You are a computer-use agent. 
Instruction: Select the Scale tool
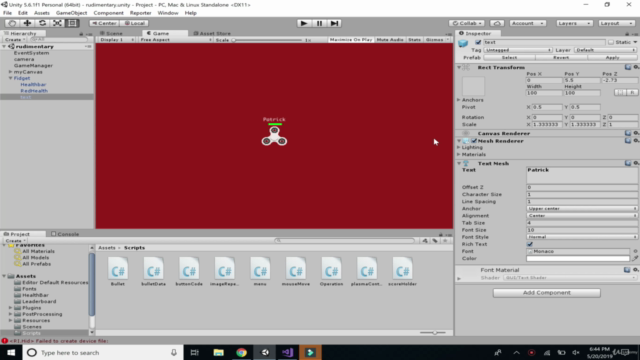click(x=57, y=23)
